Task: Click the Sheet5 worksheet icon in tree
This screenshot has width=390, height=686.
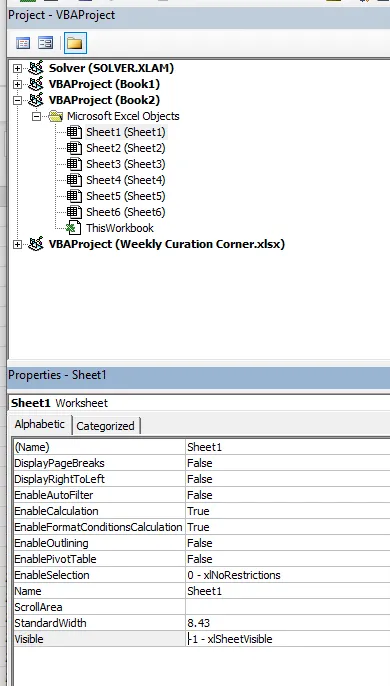Action: (x=74, y=196)
